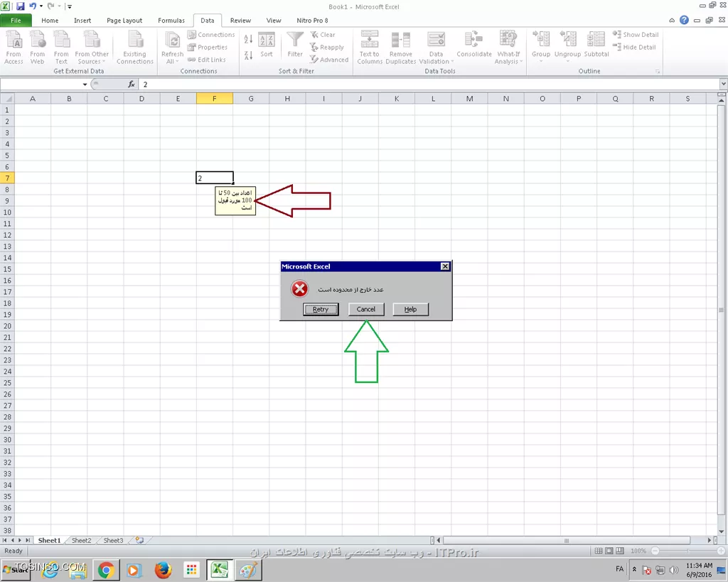This screenshot has height=582, width=728.
Task: Switch to the Formulas tab
Action: (171, 21)
